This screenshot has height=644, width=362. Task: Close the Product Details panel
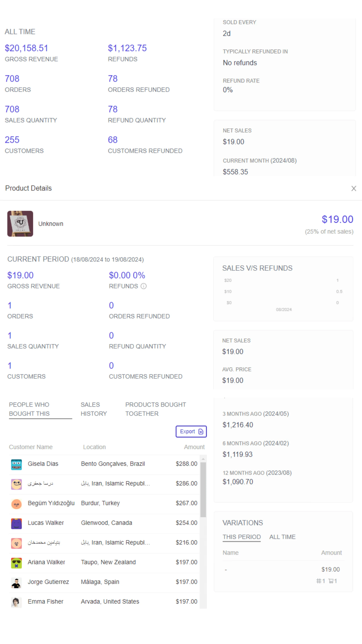[x=354, y=189]
